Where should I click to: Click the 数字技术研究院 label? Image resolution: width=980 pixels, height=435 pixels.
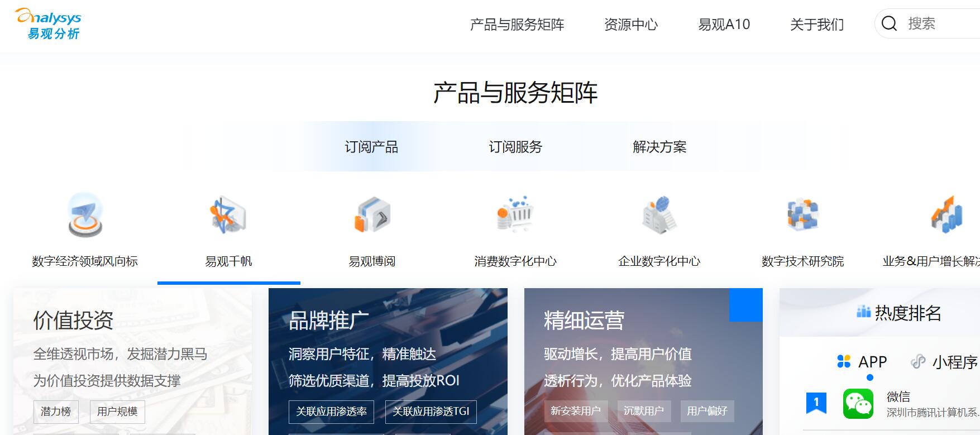click(802, 261)
